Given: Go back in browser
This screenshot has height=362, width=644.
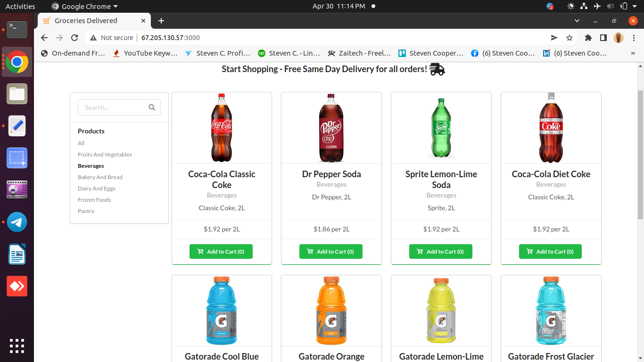Looking at the screenshot, I should (44, 38).
